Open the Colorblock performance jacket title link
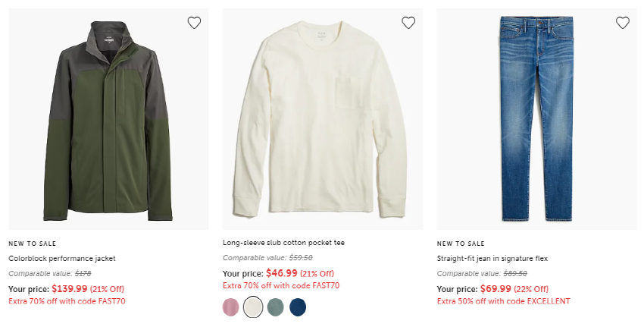Viewport: 644px width, 327px height. [62, 258]
